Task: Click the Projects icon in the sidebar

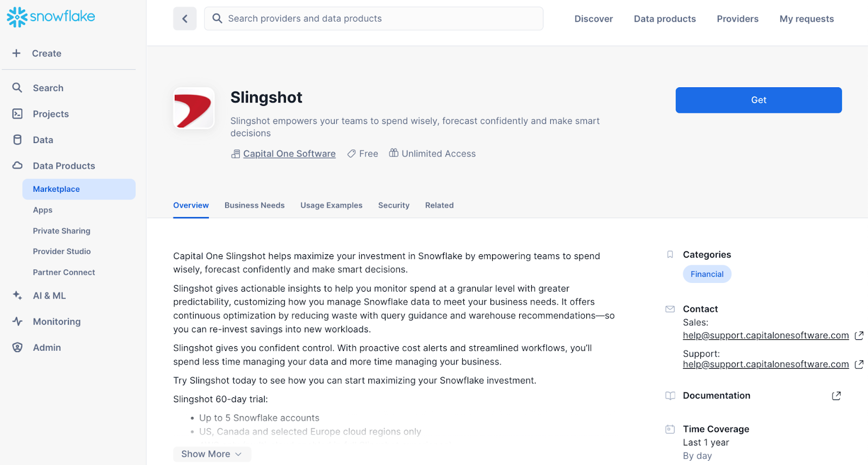Action: [x=17, y=114]
